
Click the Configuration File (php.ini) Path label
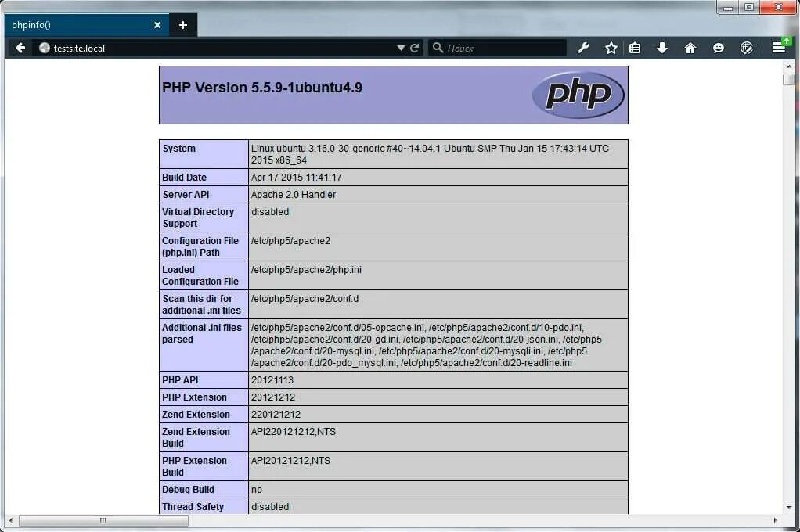click(200, 247)
